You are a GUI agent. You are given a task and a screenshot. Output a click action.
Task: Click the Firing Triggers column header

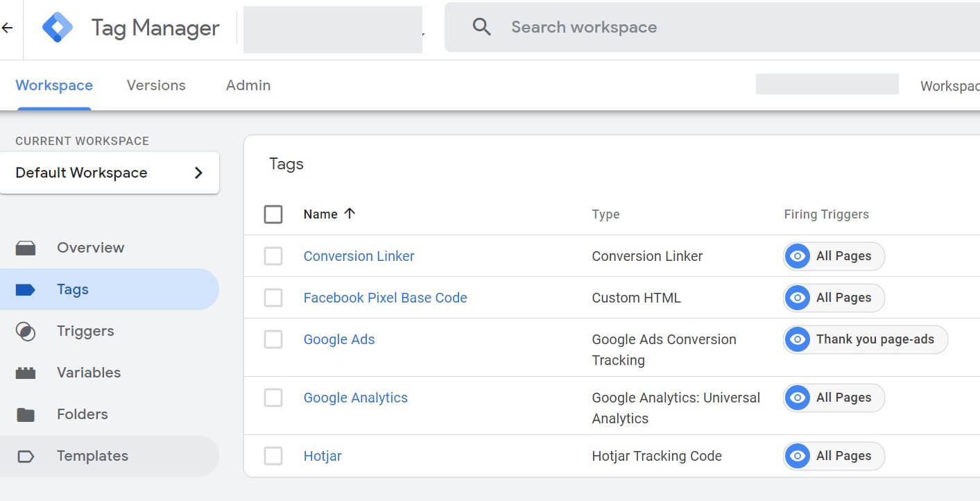pos(827,214)
